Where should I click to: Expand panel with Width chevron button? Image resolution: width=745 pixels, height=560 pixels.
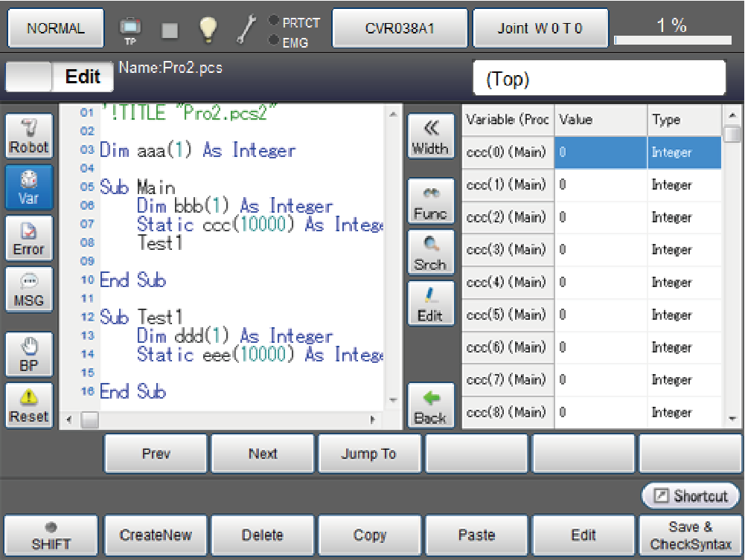tap(430, 136)
